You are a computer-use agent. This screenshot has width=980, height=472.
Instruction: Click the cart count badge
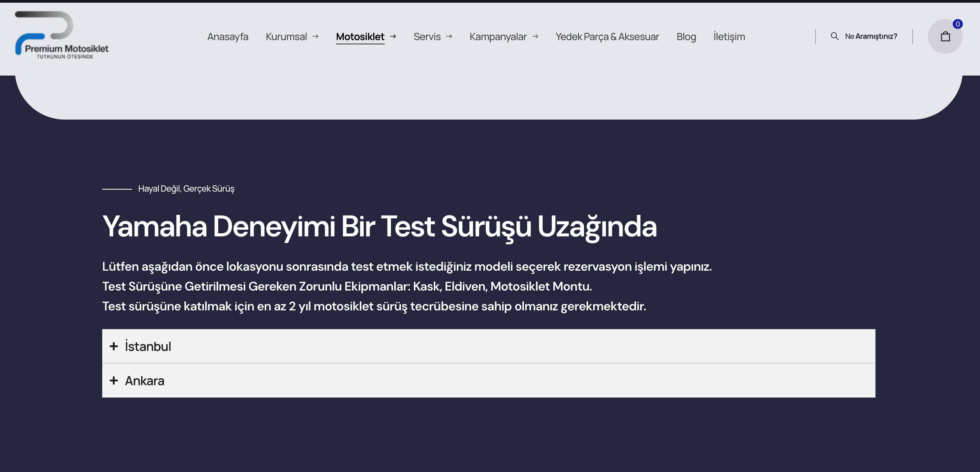[957, 24]
